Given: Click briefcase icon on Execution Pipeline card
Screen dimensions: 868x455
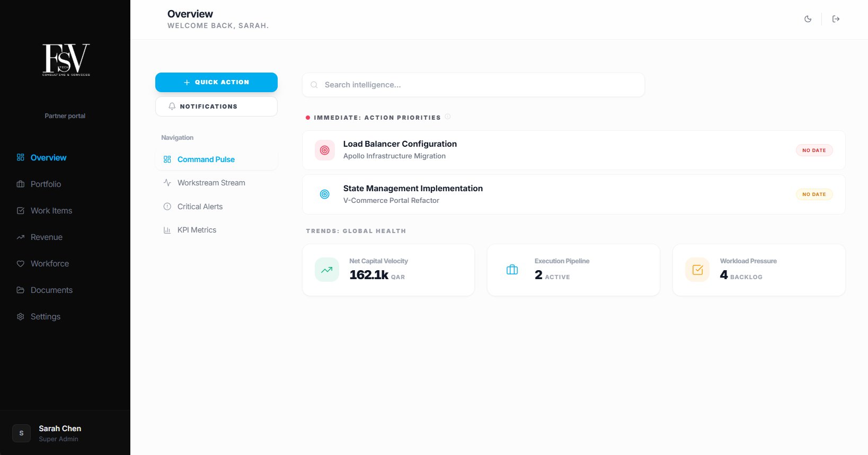Looking at the screenshot, I should [512, 270].
